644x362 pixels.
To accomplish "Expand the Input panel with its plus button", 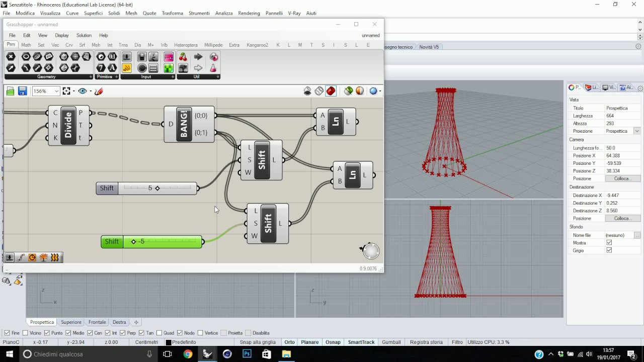I will coord(173,77).
